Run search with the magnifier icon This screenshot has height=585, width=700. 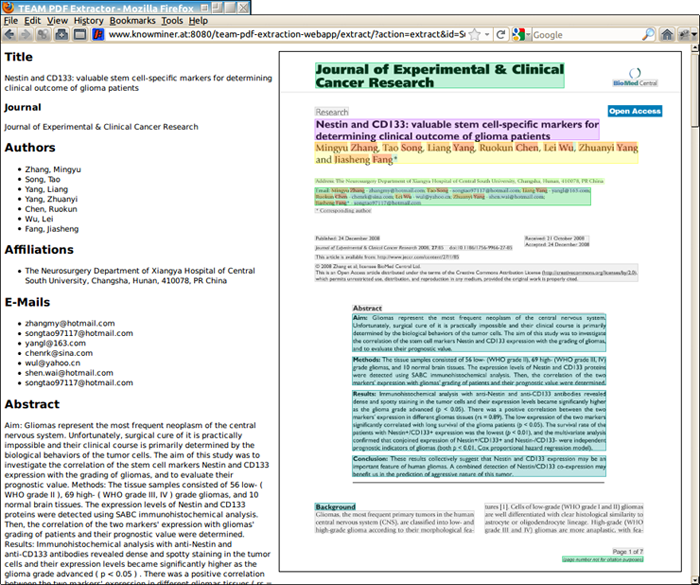click(648, 34)
